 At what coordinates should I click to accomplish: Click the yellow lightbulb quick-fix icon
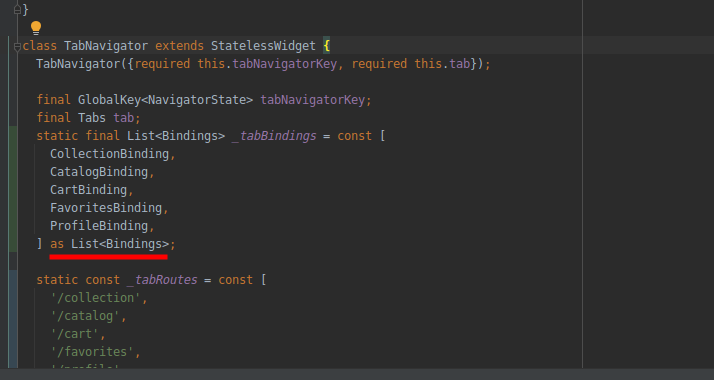36,28
